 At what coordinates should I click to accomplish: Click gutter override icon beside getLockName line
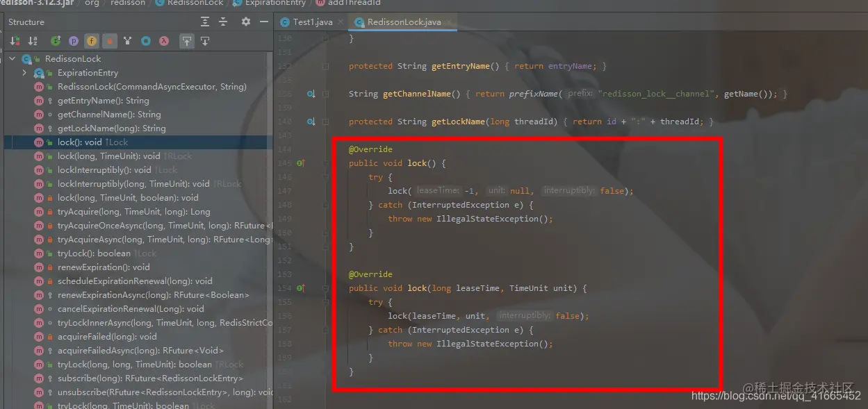pos(311,122)
